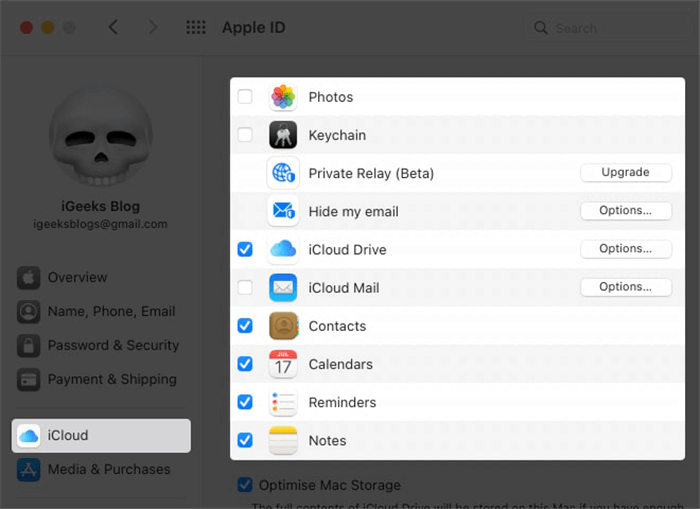
Task: Click the Private Relay globe icon
Action: point(283,173)
